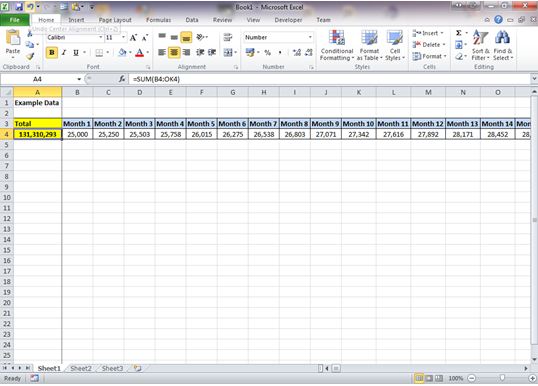Click the Insert Function fx icon
Screen dimensions: 538x386
pos(122,79)
